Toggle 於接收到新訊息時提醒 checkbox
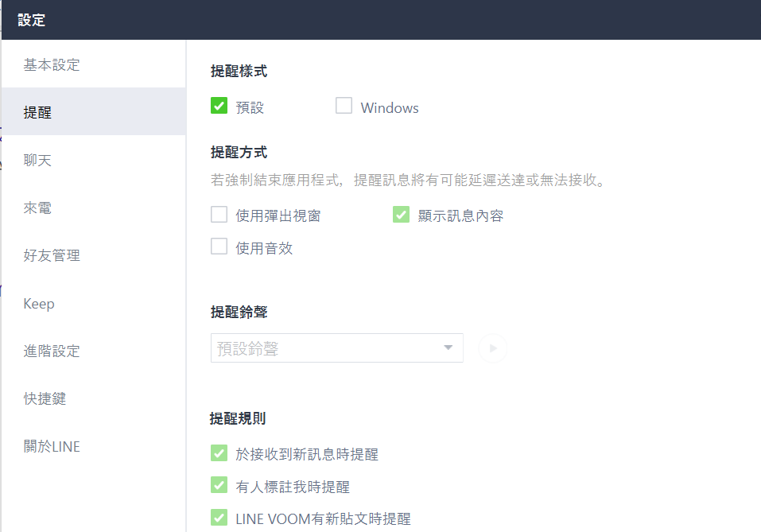The height and width of the screenshot is (532, 761). coord(219,453)
